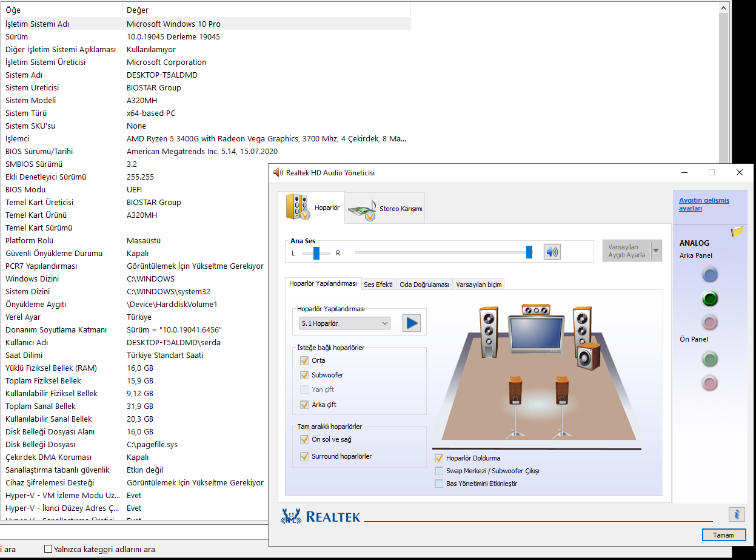Toggle the Orta optional speaker checkbox
756x560 pixels.
(304, 360)
